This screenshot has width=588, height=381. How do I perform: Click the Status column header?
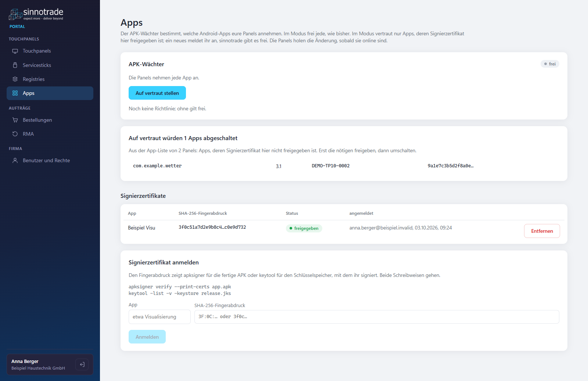(x=292, y=213)
